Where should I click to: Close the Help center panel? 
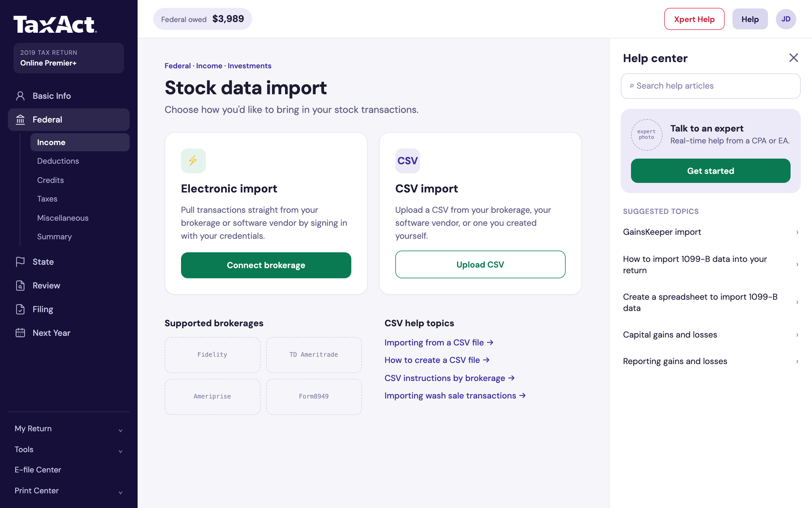pos(794,58)
